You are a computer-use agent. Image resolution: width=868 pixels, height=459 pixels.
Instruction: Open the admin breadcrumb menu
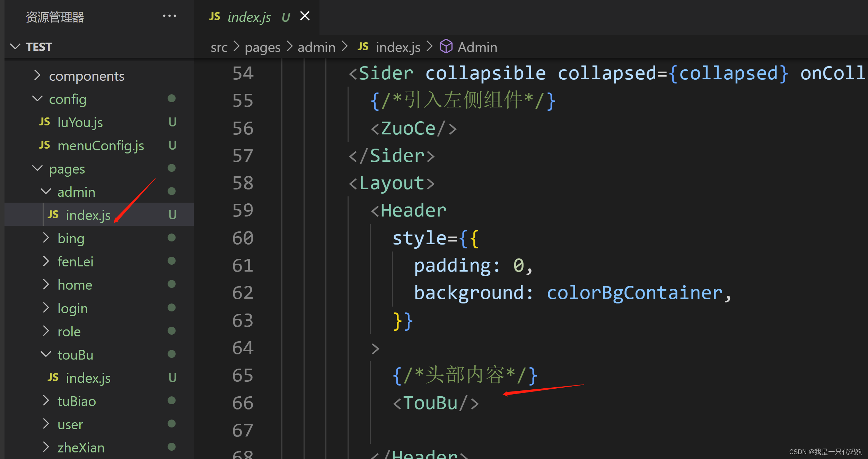(316, 47)
